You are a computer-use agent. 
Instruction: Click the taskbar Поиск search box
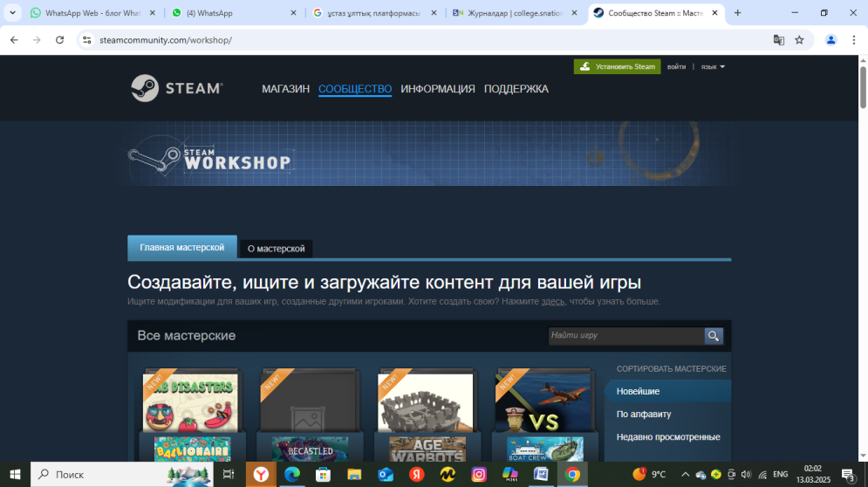click(x=122, y=474)
